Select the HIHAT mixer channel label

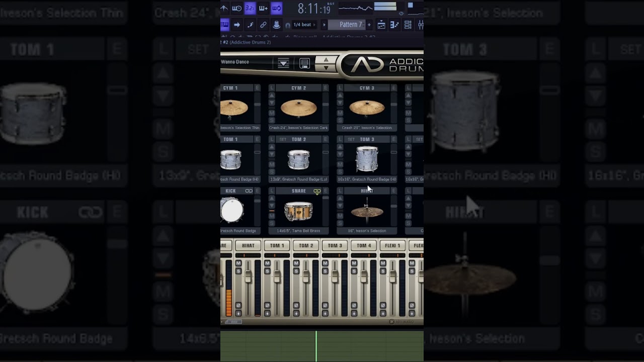[x=248, y=245]
